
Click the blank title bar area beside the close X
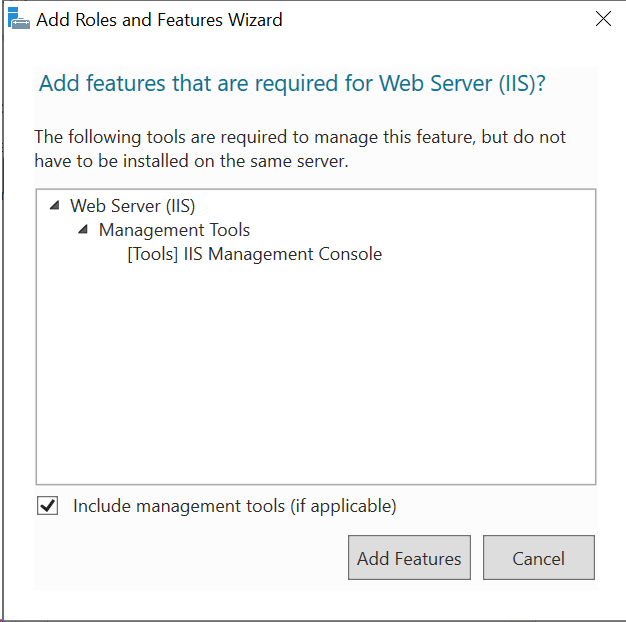point(437,19)
